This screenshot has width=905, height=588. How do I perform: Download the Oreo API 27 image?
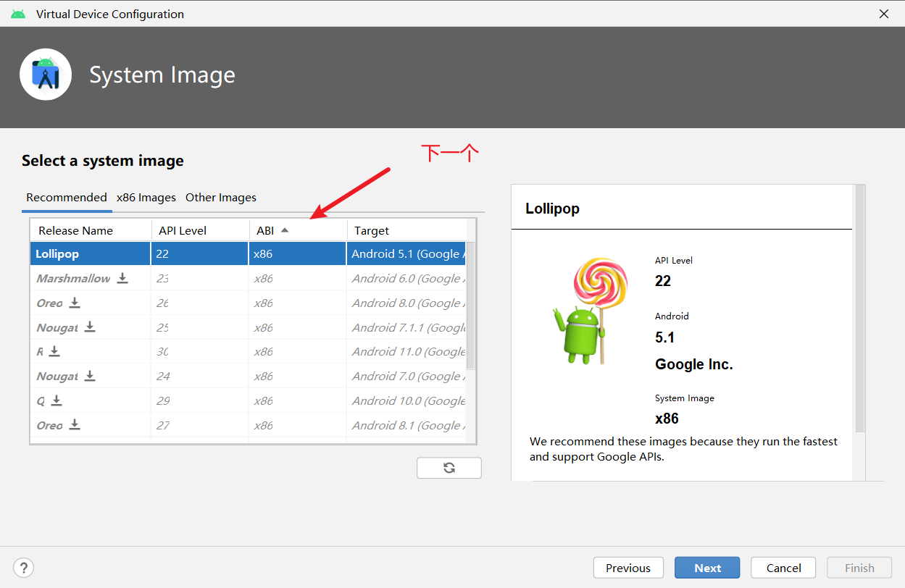[x=75, y=425]
